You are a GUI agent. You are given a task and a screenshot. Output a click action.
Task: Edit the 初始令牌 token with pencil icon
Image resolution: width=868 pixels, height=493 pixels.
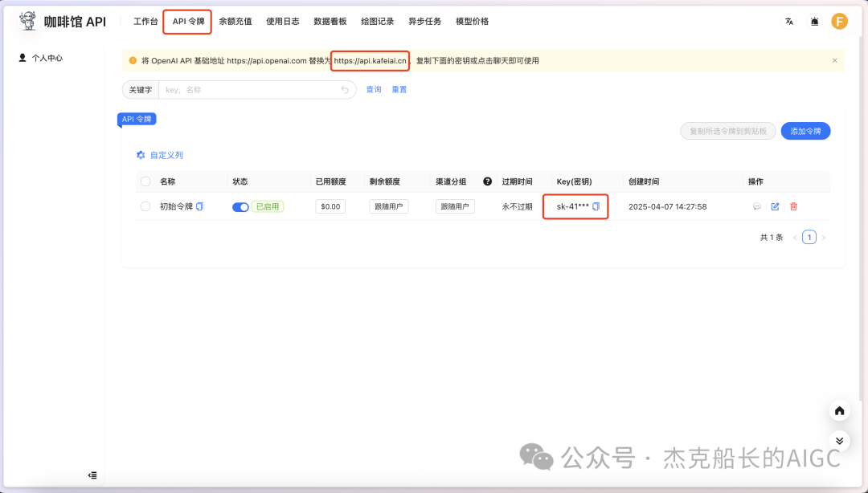tap(775, 206)
